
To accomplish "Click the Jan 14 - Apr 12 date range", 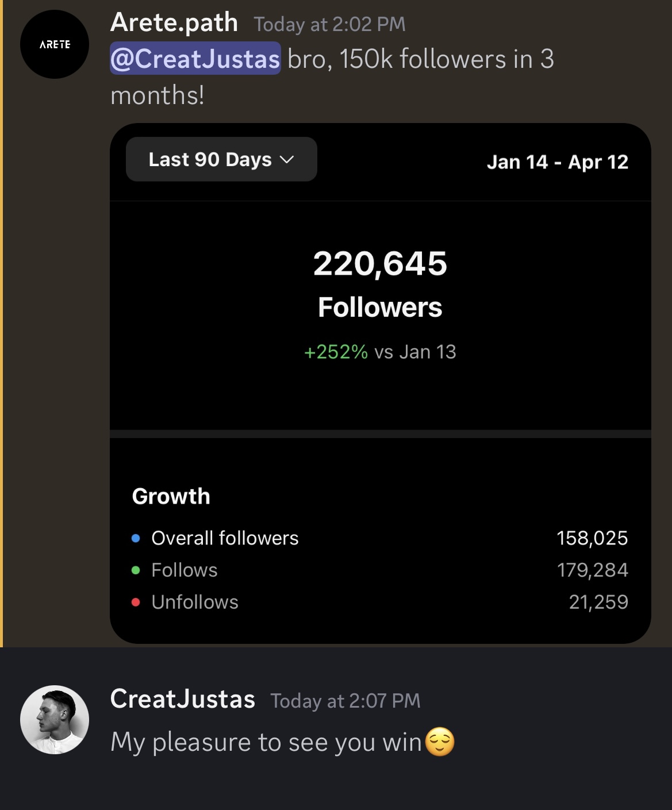I will (x=557, y=162).
